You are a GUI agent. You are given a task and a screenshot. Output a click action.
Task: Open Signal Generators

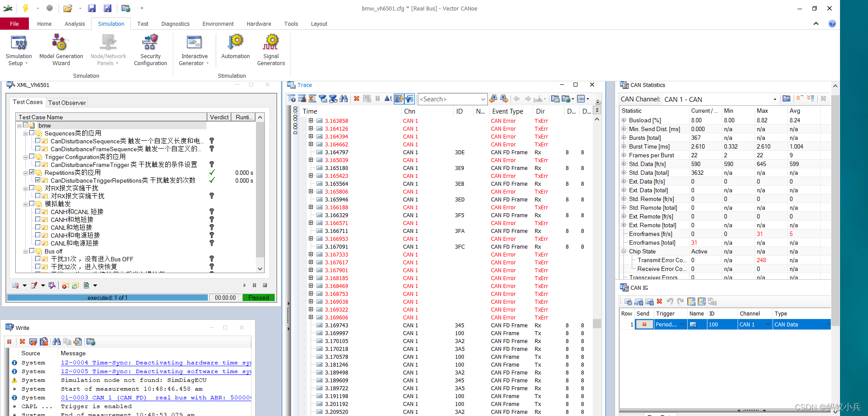coord(271,50)
